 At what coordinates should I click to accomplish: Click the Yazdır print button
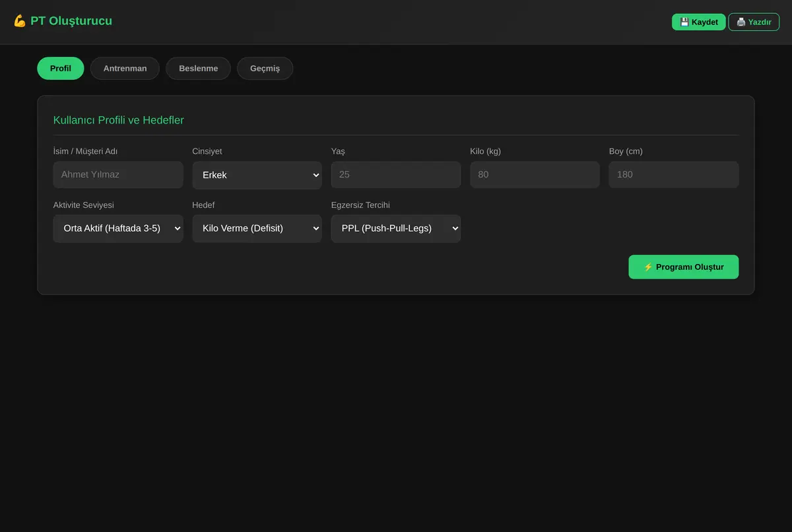pyautogui.click(x=754, y=22)
